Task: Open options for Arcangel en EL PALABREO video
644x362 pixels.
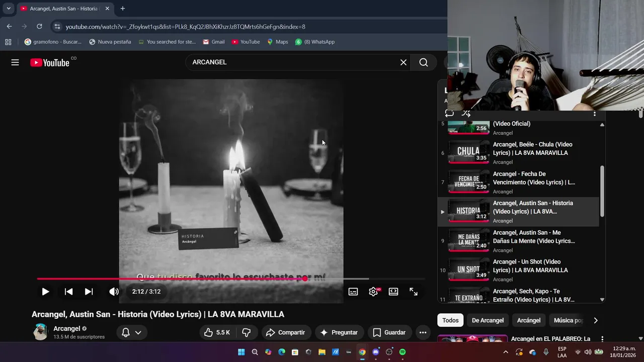Action: coord(602,339)
